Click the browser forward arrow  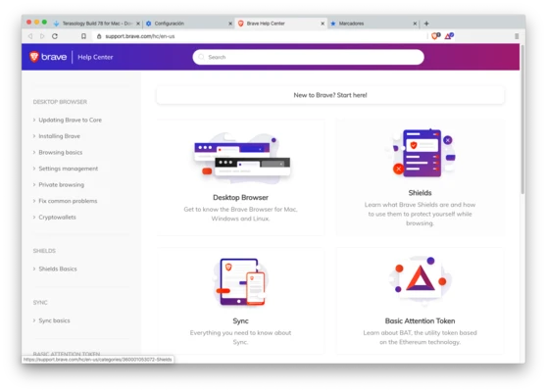(42, 36)
